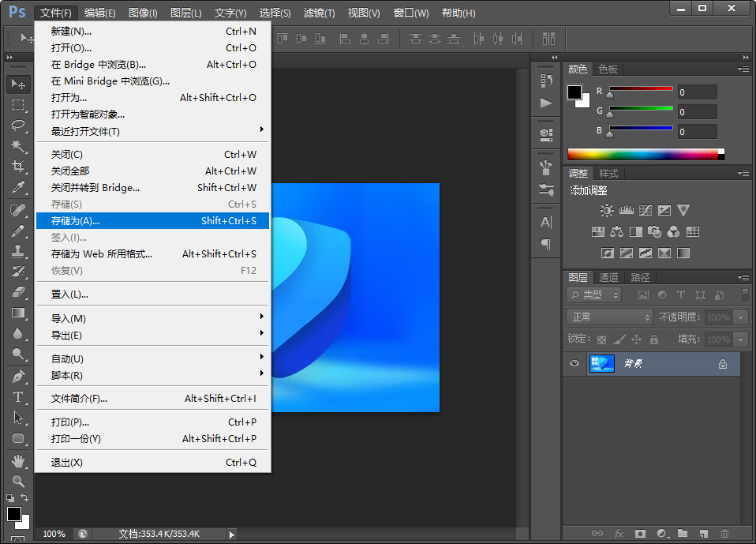This screenshot has height=544, width=756.
Task: Delete layer with trash icon
Action: [724, 534]
